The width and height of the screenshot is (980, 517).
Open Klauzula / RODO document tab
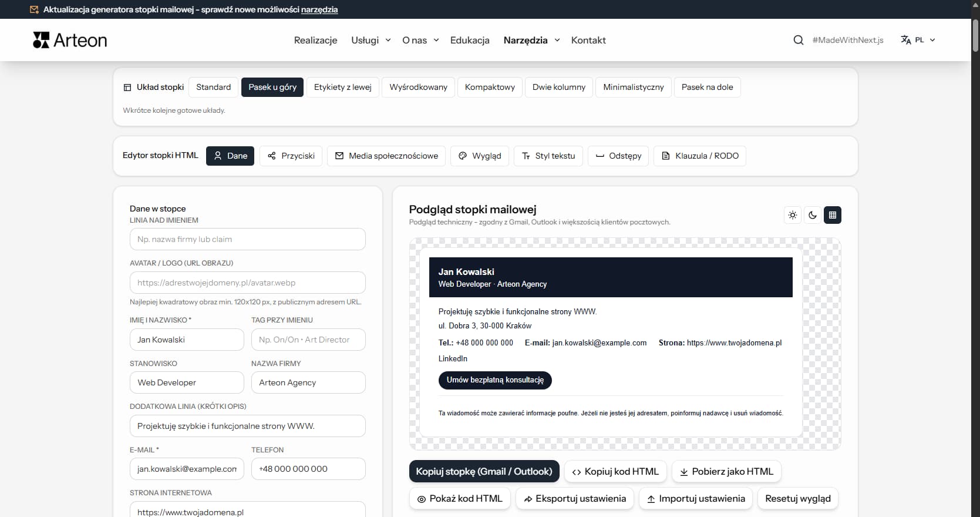[699, 156]
